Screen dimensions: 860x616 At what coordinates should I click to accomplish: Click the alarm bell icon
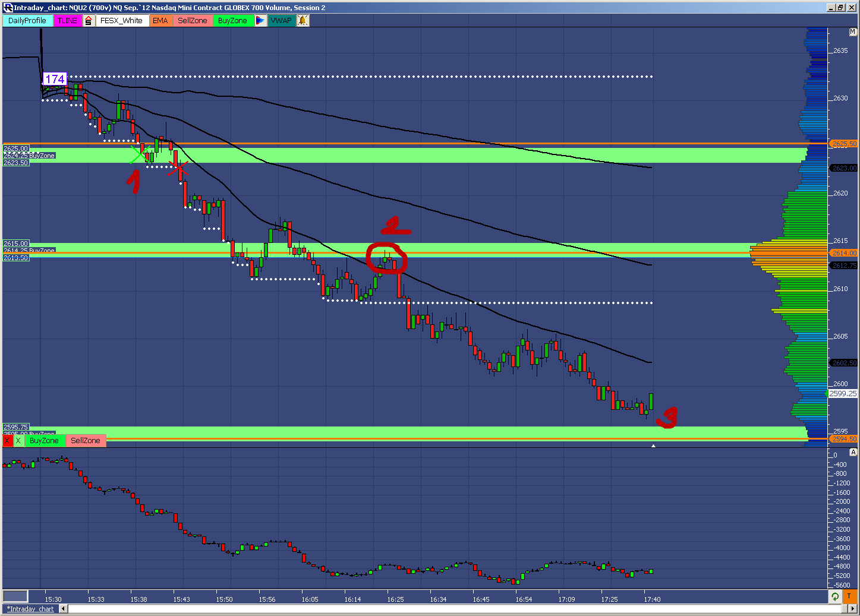303,20
